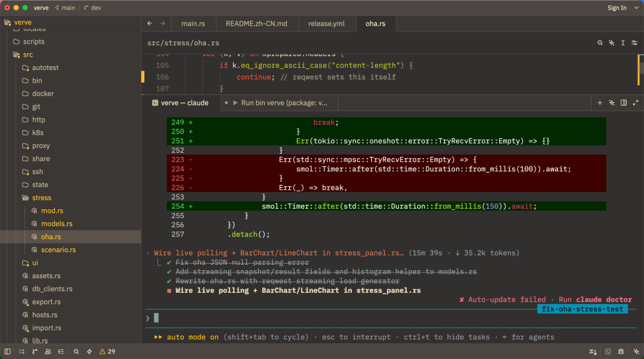Open the collaboration panel people icon
644x359 pixels.
48,352
